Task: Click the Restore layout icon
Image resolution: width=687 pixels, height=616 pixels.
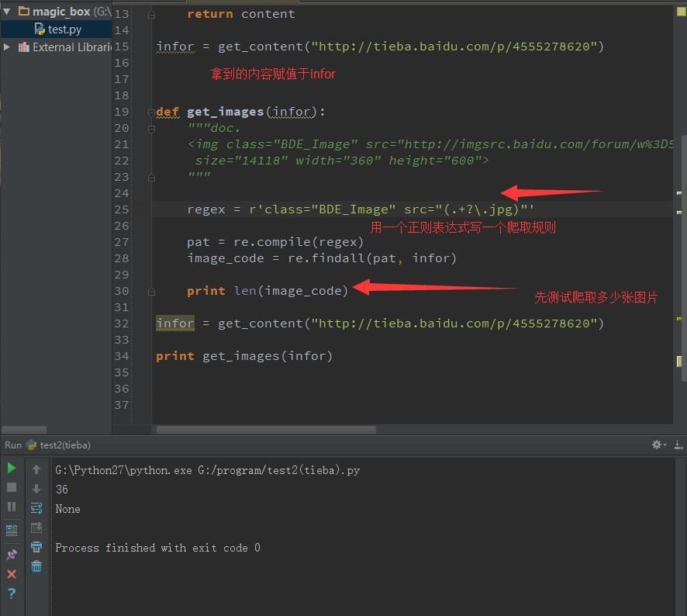Action: click(x=12, y=531)
